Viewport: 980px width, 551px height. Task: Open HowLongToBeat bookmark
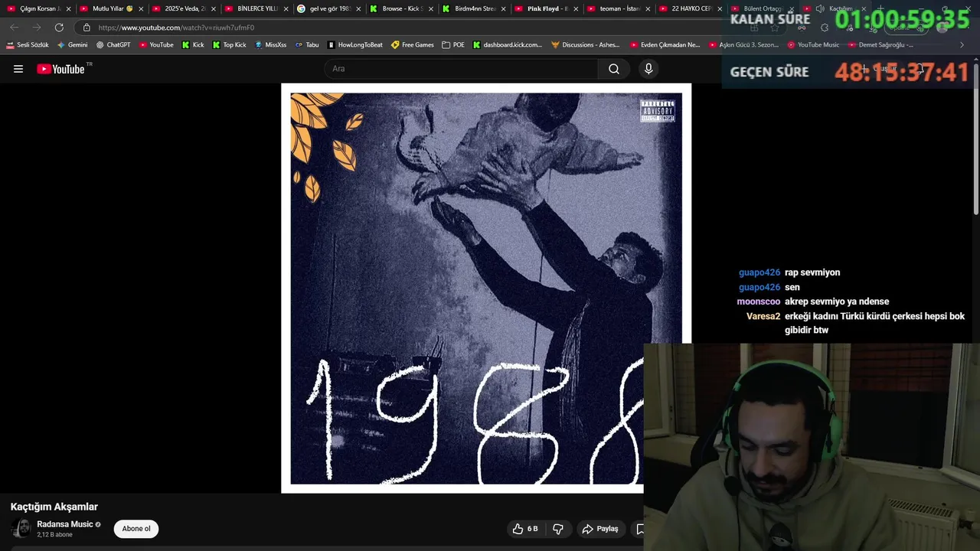tap(354, 45)
